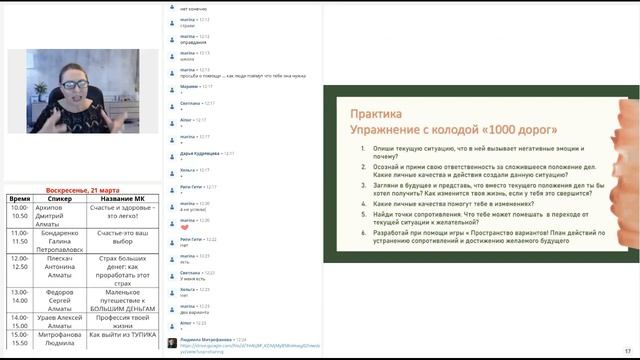The height and width of the screenshot is (360, 640).
Task: Click avatar beside Хельга's 12:17 message
Action: pos(172,173)
